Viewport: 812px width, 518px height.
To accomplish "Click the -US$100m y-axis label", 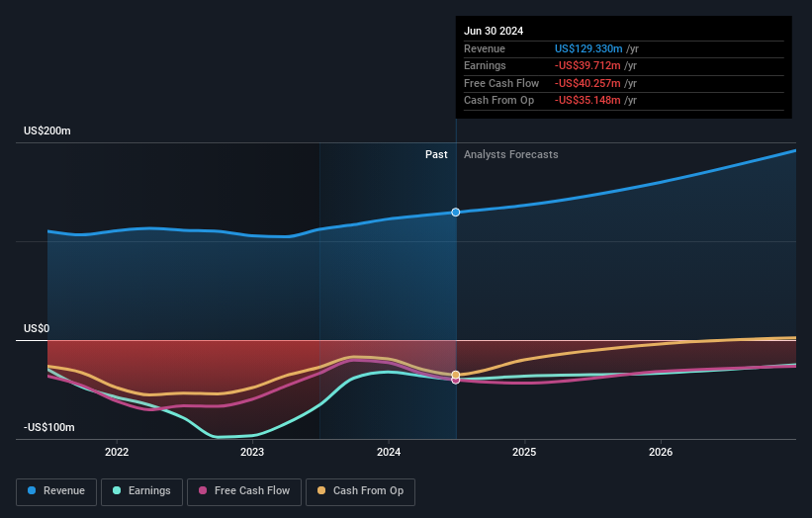I will click(x=48, y=427).
